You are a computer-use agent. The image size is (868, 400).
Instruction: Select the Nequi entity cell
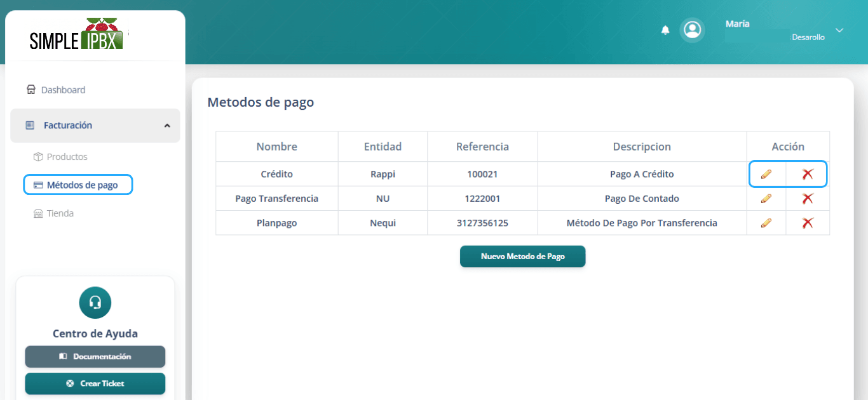[x=383, y=223]
